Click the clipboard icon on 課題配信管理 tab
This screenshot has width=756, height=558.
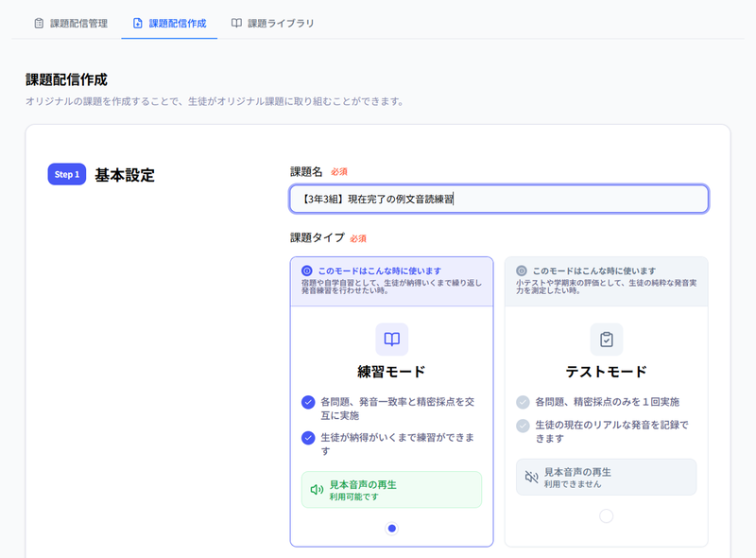[37, 22]
